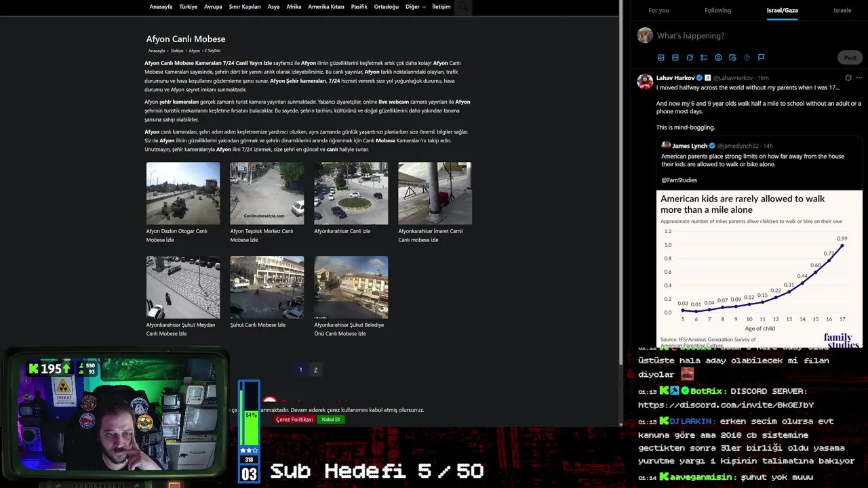
Task: Tag a location with the pin icon
Action: point(747,58)
